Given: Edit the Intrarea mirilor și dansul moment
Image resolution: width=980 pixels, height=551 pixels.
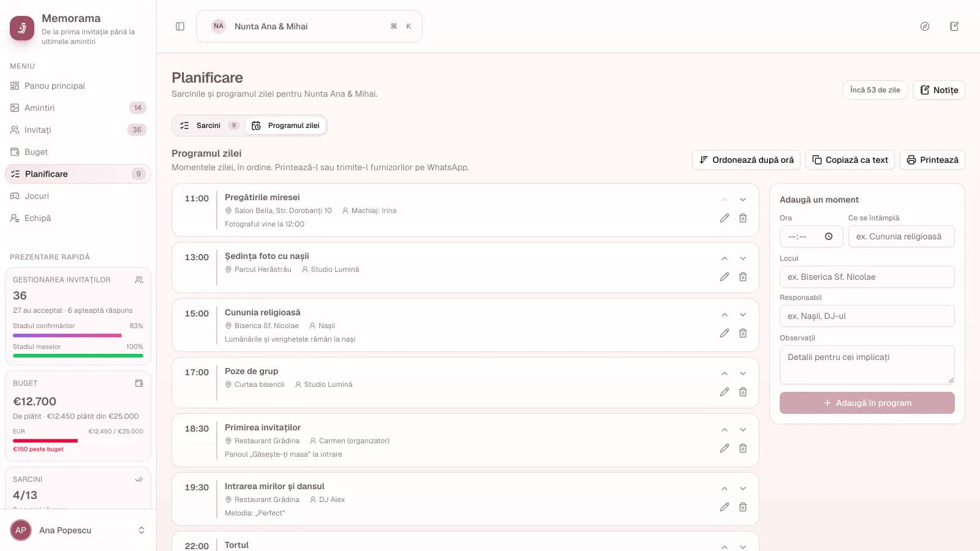Looking at the screenshot, I should click(x=725, y=507).
